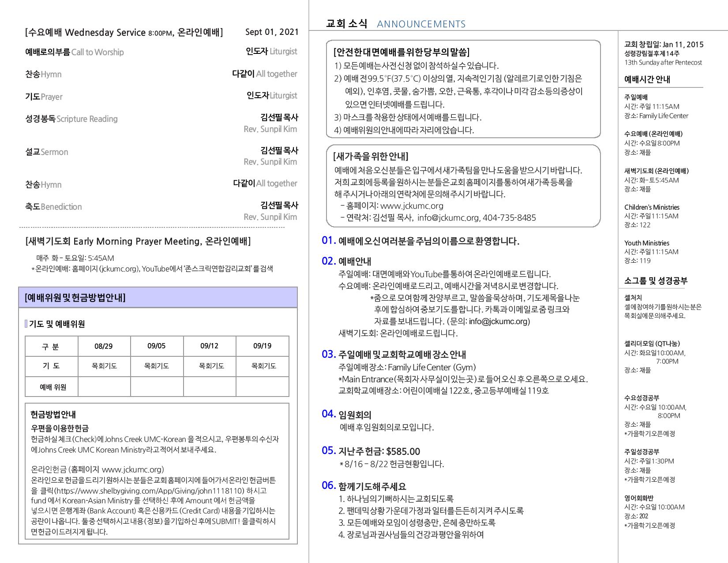The height and width of the screenshot is (563, 728).
Task: Click the 헌금방법안내 heading
Action: (53, 415)
